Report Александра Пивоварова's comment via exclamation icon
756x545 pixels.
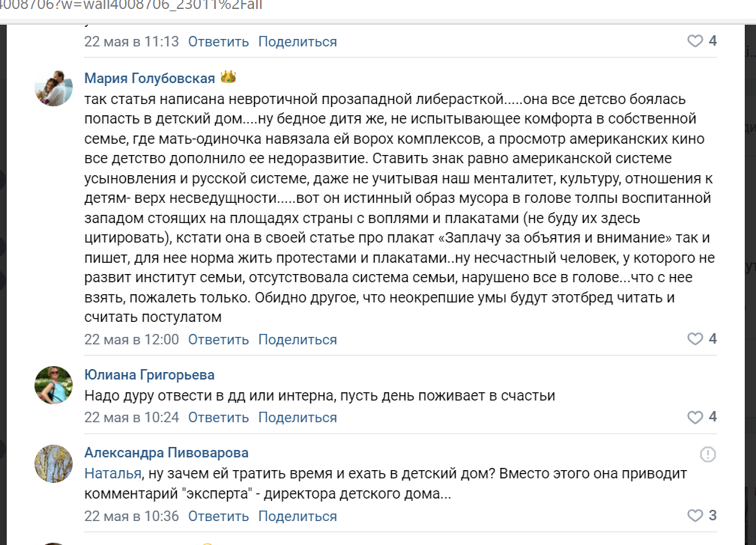(708, 454)
